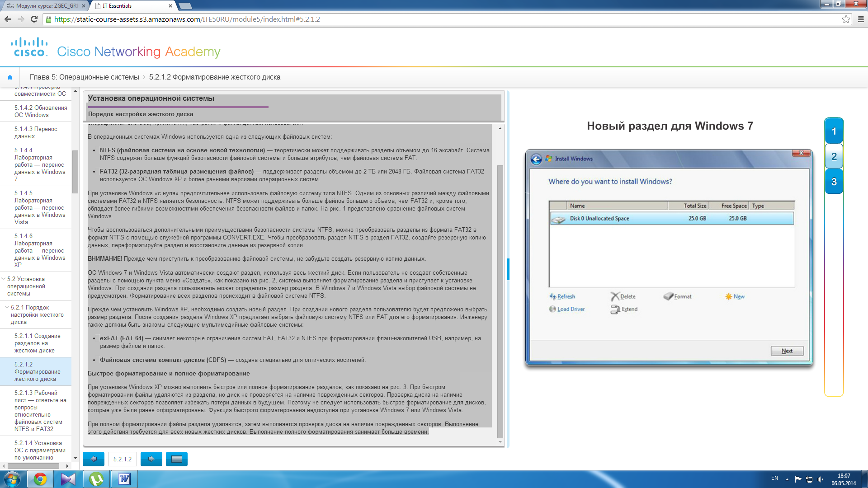Viewport: 868px width, 488px height.
Task: Open Windows Start button
Action: click(12, 479)
